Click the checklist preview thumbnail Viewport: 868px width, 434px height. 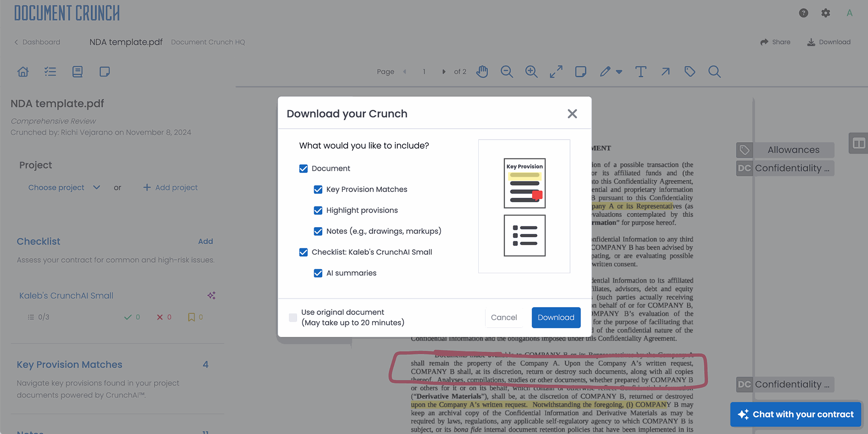(x=524, y=235)
